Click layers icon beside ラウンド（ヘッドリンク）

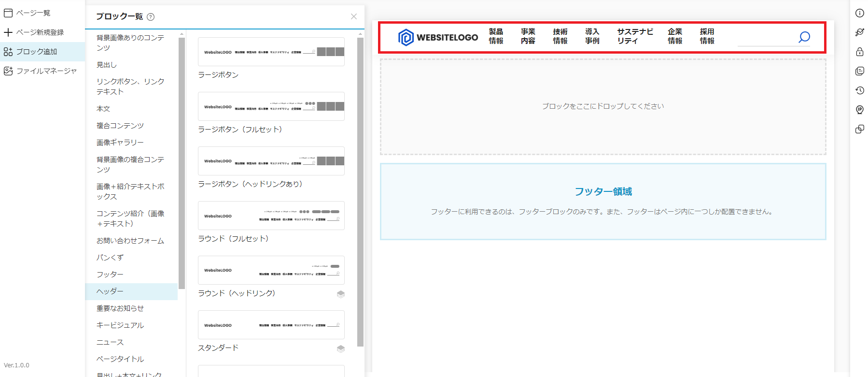[x=341, y=294]
